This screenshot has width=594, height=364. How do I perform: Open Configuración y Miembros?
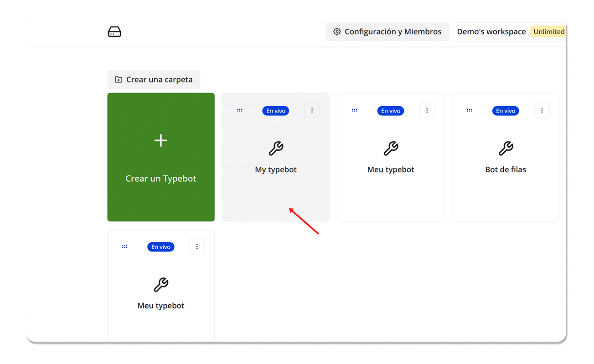(387, 32)
